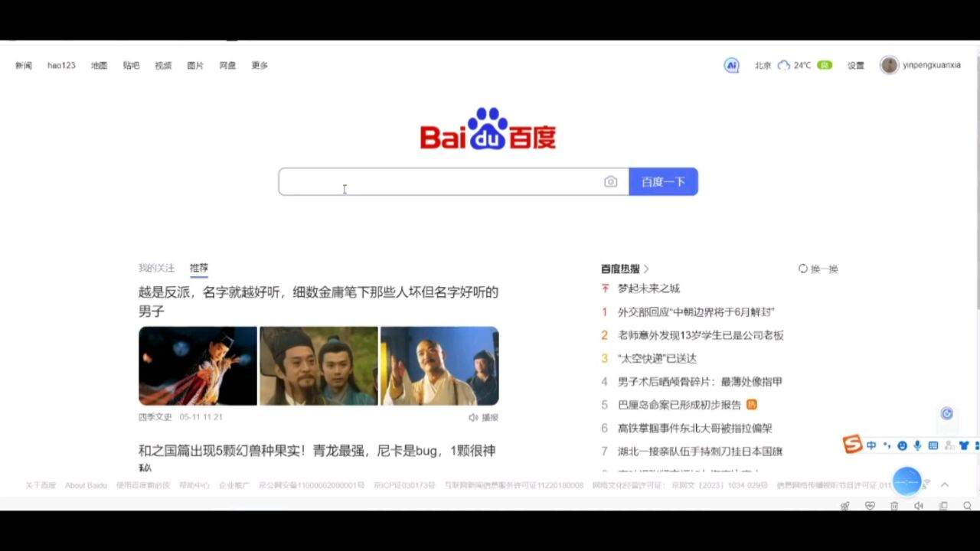Toggle punctuation mode on Sogou toolbar
The image size is (980, 551).
pos(887,445)
